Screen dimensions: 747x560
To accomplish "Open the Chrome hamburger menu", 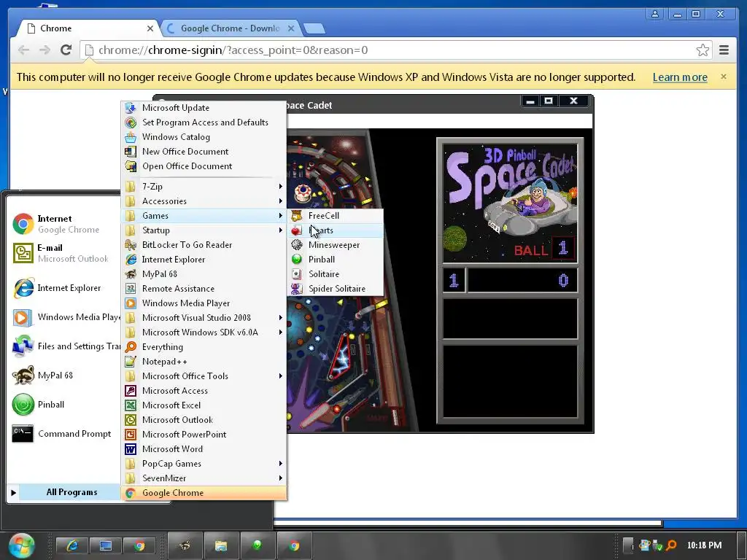I will coord(724,50).
